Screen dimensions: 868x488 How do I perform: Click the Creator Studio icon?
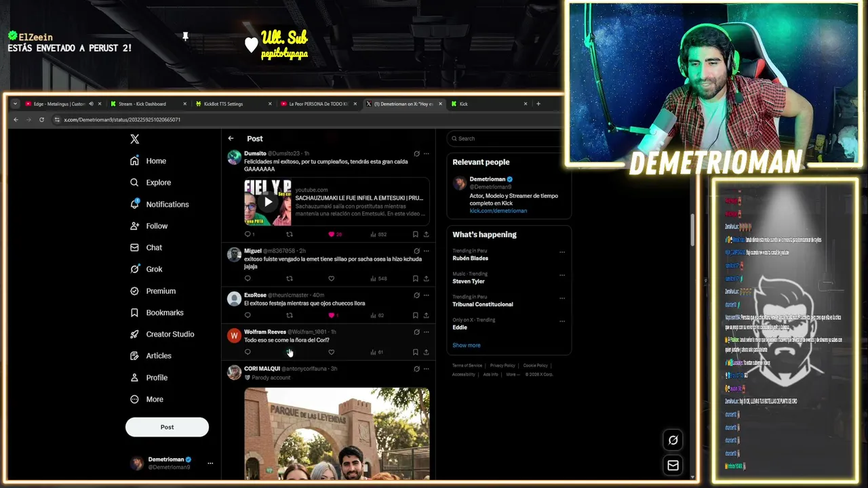click(x=134, y=334)
